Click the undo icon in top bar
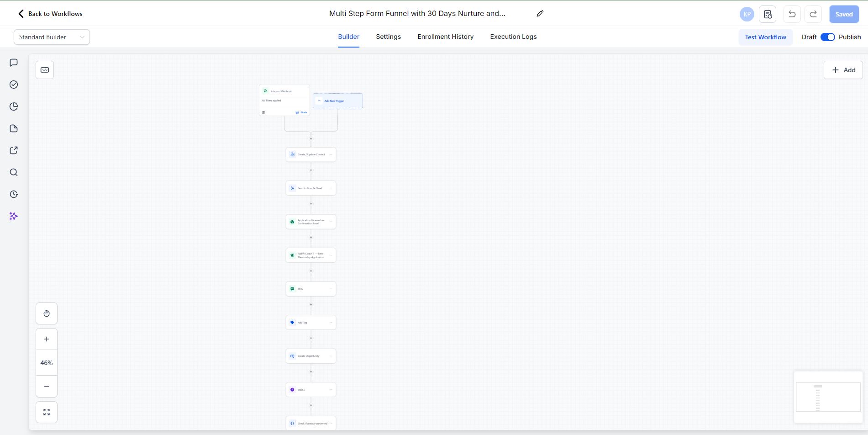 pyautogui.click(x=792, y=14)
